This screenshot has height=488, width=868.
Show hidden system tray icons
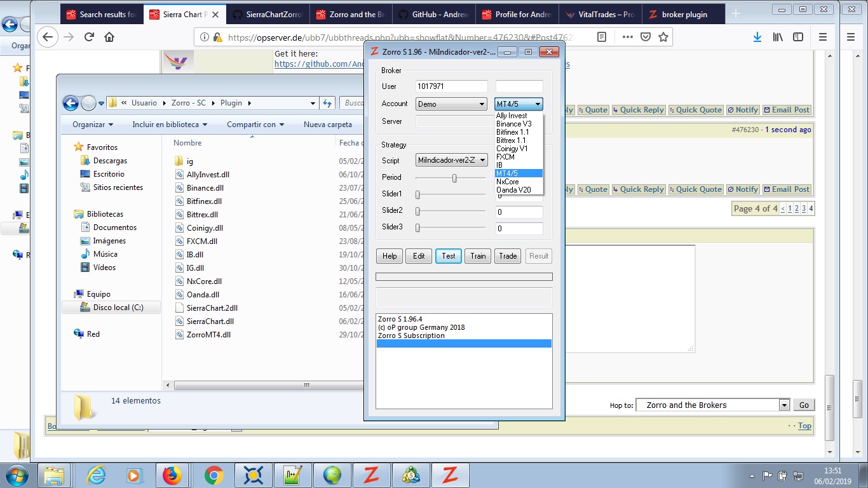tap(753, 475)
